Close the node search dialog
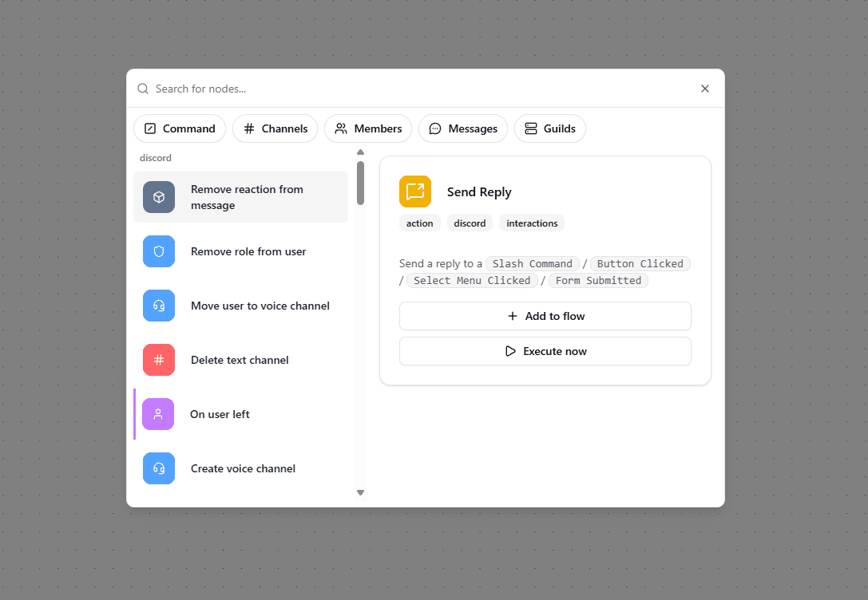Viewport: 868px width, 600px height. tap(704, 89)
